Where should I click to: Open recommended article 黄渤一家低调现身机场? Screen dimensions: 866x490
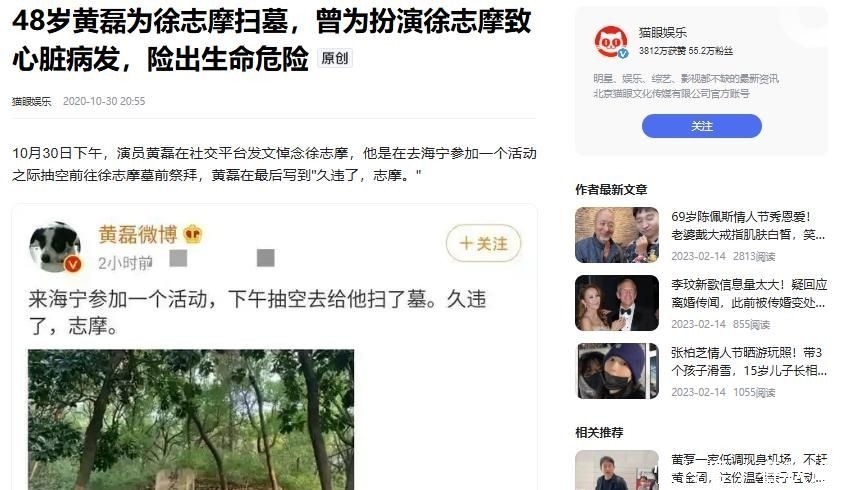pyautogui.click(x=749, y=468)
